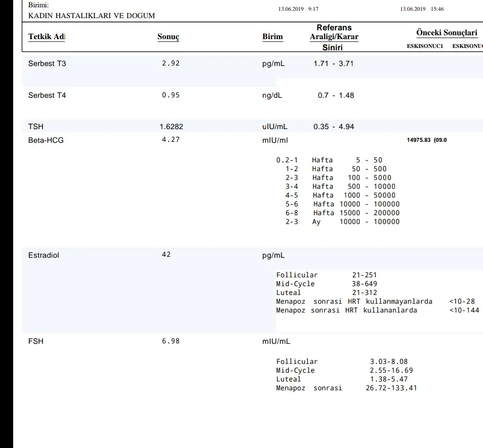Click the underlined Tetkik Adi column header
Viewport: 483px width, 448px height.
pyautogui.click(x=46, y=37)
